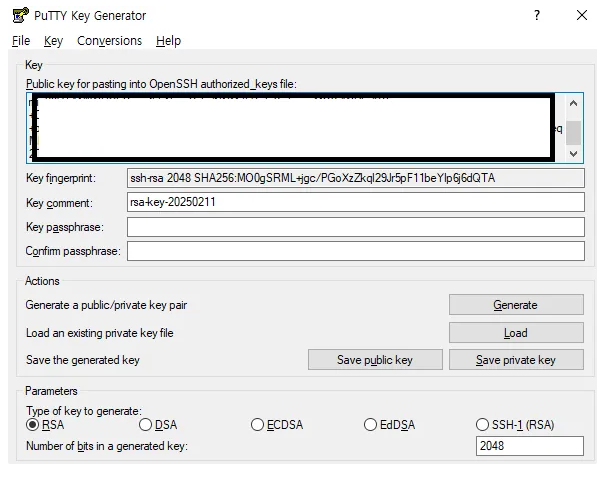The height and width of the screenshot is (478, 611).
Task: Open the Help menu
Action: pos(168,41)
